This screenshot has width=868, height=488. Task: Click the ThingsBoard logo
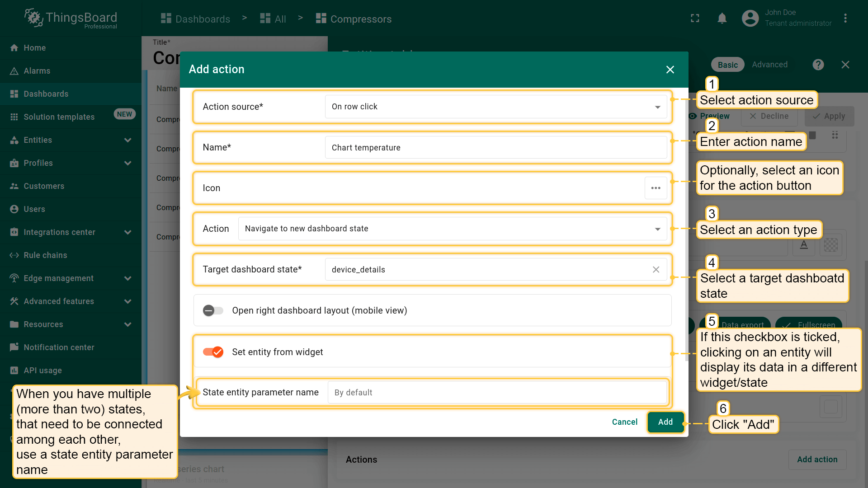pos(71,19)
